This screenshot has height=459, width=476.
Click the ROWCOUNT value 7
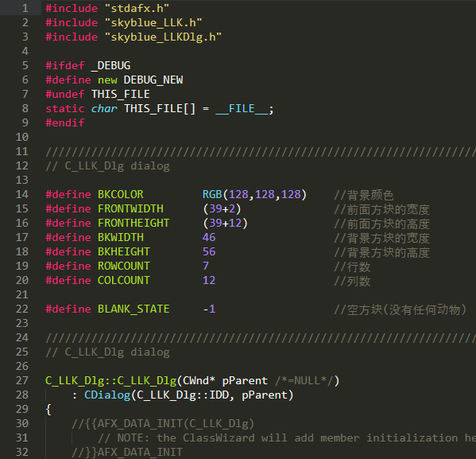click(206, 266)
